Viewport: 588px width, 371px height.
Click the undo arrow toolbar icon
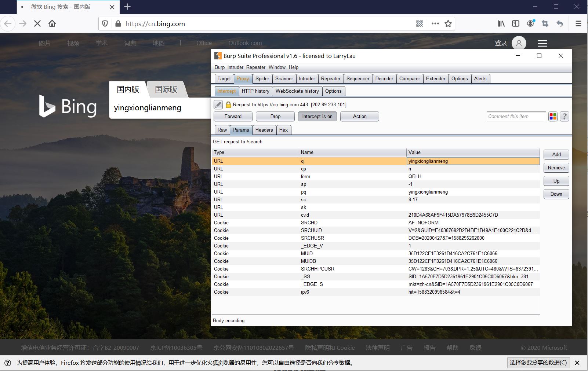tap(560, 23)
